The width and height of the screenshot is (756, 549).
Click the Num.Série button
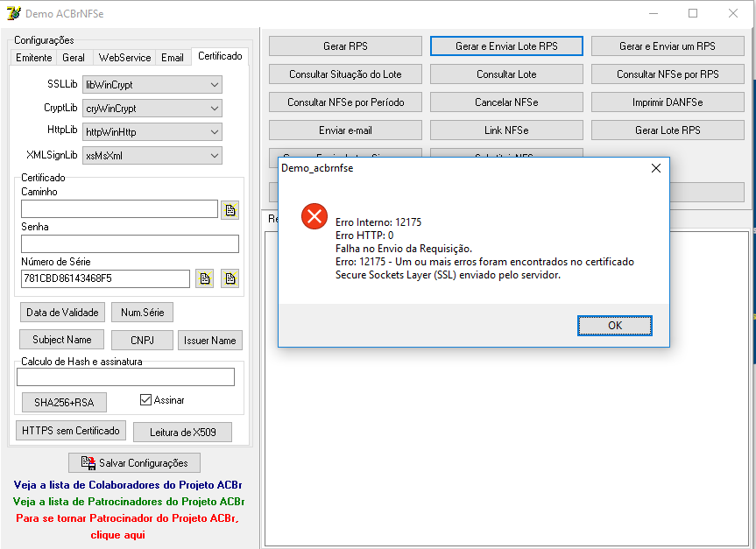[x=142, y=313]
